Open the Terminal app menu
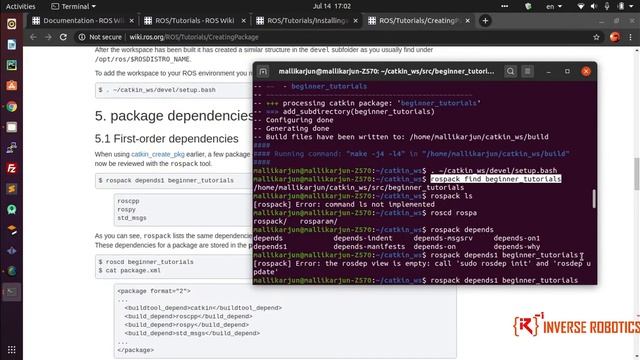Screen dimensions: 640x360 coord(73,6)
